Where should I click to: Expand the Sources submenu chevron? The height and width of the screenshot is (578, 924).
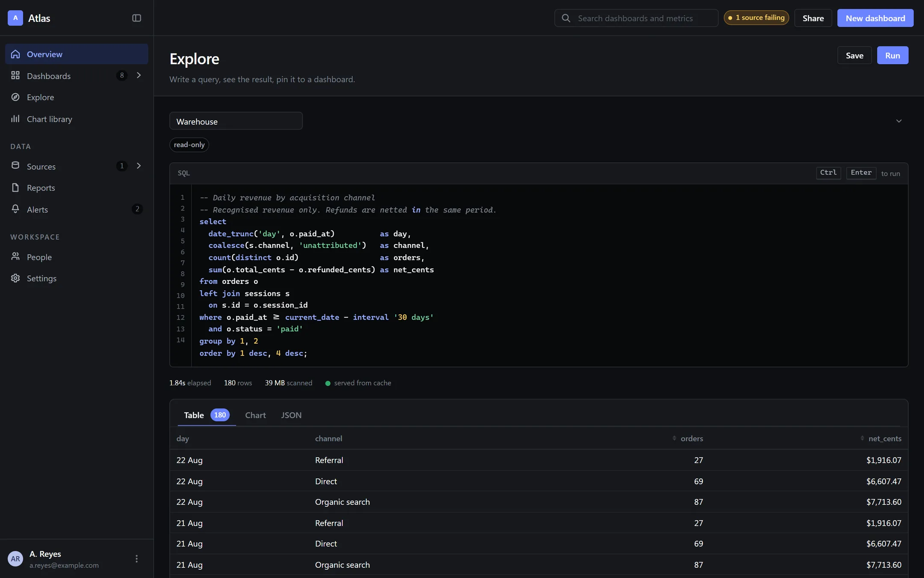coord(139,166)
